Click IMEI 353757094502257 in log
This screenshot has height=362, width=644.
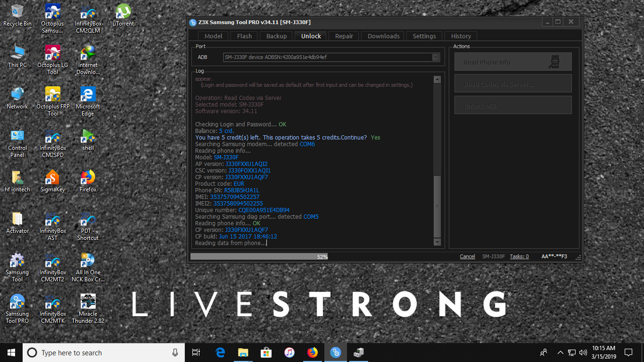(x=235, y=197)
